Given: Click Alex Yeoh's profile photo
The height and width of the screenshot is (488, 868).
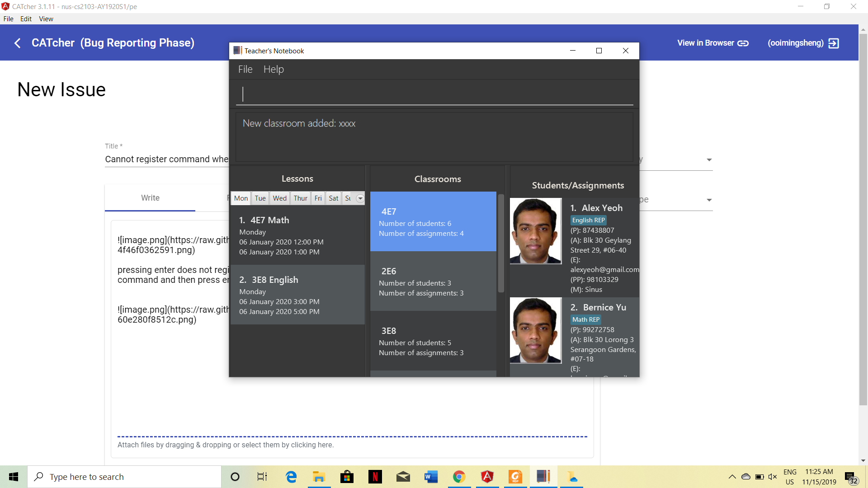Looking at the screenshot, I should click(535, 231).
